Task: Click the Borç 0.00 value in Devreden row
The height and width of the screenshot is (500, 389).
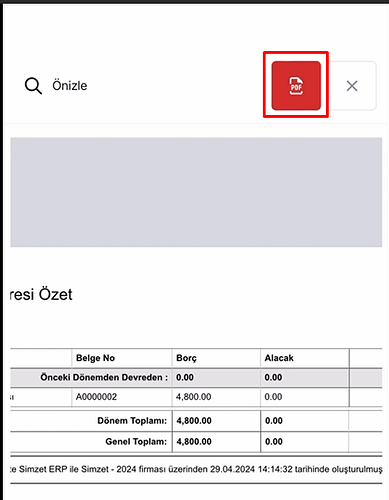Action: coord(185,377)
